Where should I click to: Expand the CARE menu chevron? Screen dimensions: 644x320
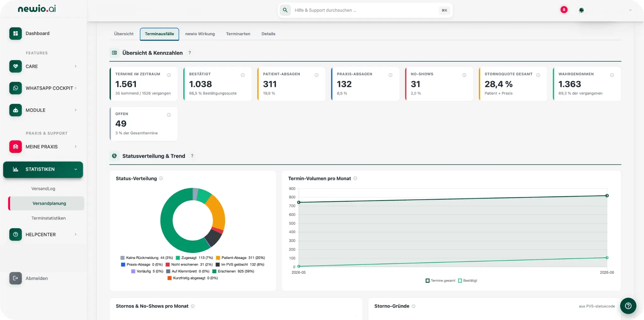point(76,66)
